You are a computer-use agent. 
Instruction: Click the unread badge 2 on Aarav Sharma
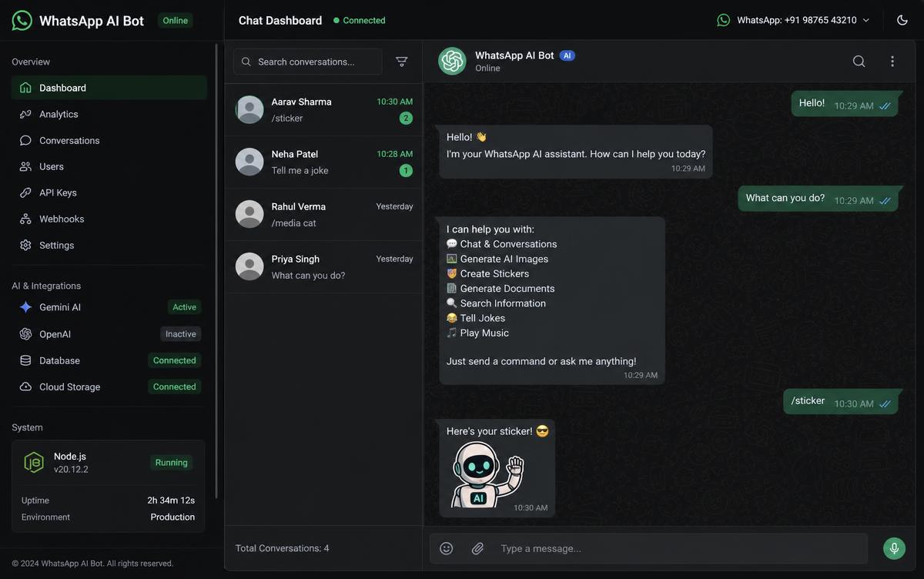pos(406,119)
